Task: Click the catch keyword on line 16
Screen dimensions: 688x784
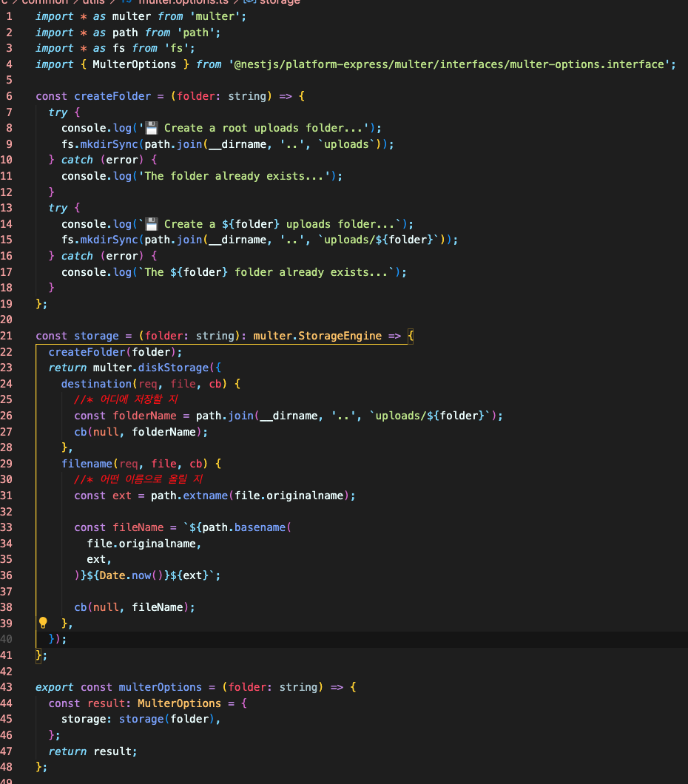Action: pyautogui.click(x=77, y=256)
